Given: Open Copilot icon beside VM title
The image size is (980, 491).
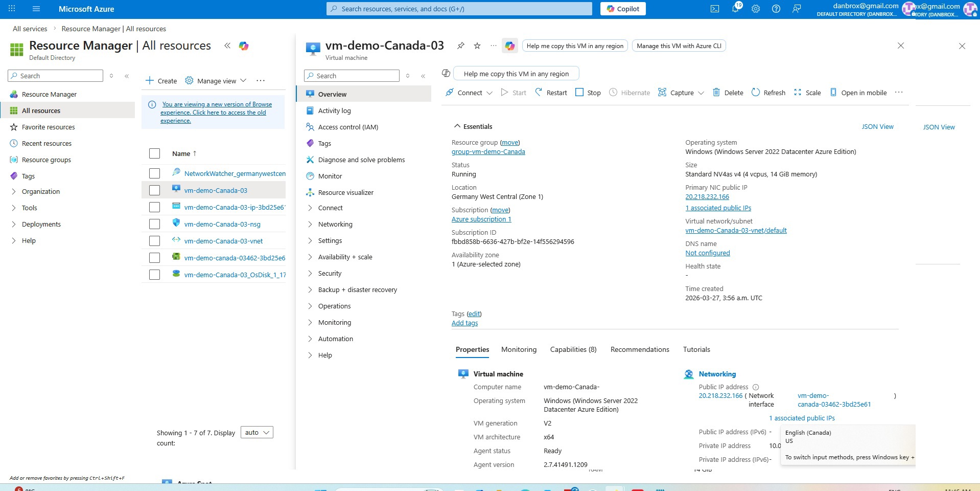Looking at the screenshot, I should point(510,46).
